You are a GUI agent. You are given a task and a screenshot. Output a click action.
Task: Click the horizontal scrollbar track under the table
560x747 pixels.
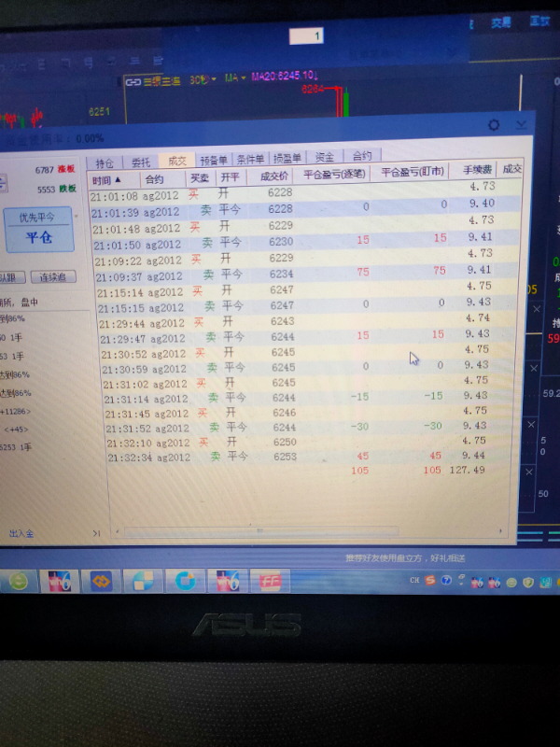point(261,530)
